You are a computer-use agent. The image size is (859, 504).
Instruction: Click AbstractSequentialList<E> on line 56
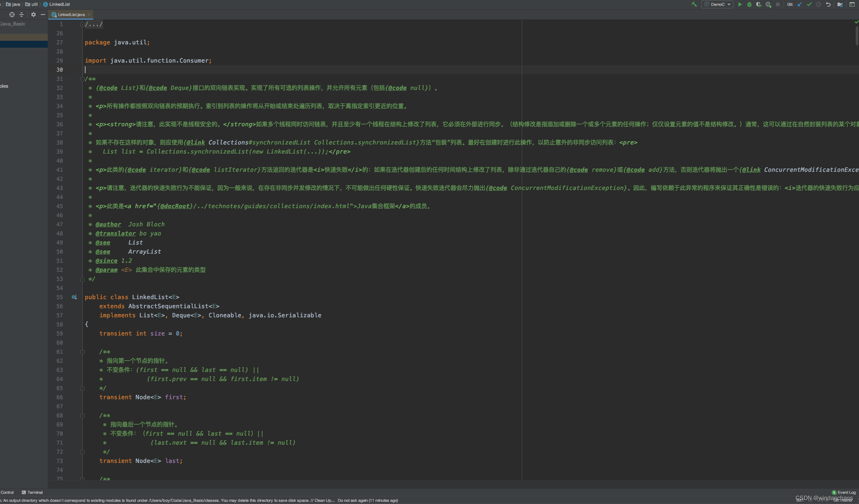(174, 306)
